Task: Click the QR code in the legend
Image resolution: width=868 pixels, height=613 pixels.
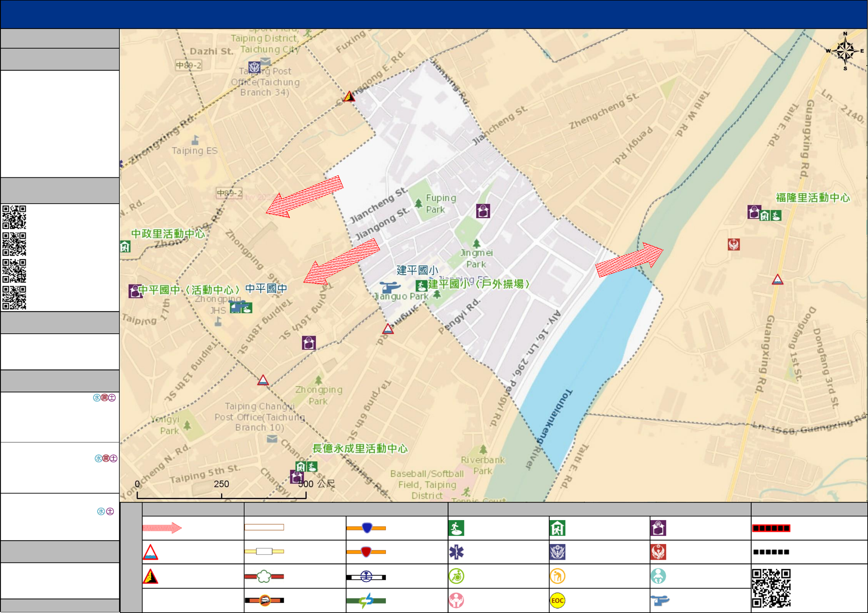Action: tap(771, 588)
